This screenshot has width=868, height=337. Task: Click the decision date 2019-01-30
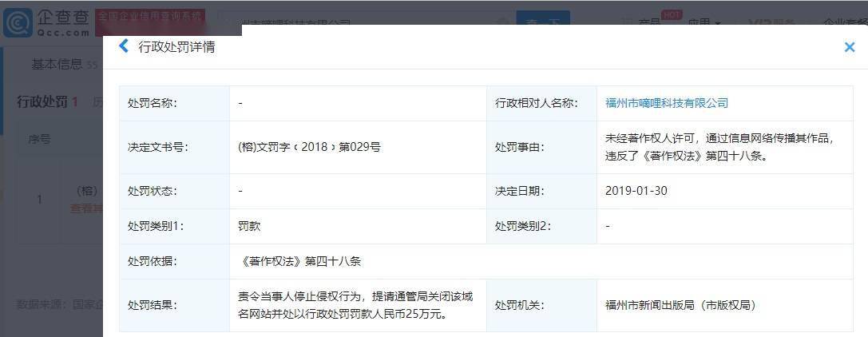click(636, 191)
